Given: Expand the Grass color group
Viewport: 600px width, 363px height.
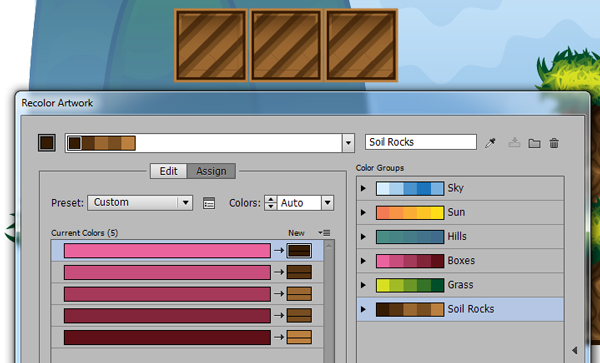Looking at the screenshot, I should (363, 285).
